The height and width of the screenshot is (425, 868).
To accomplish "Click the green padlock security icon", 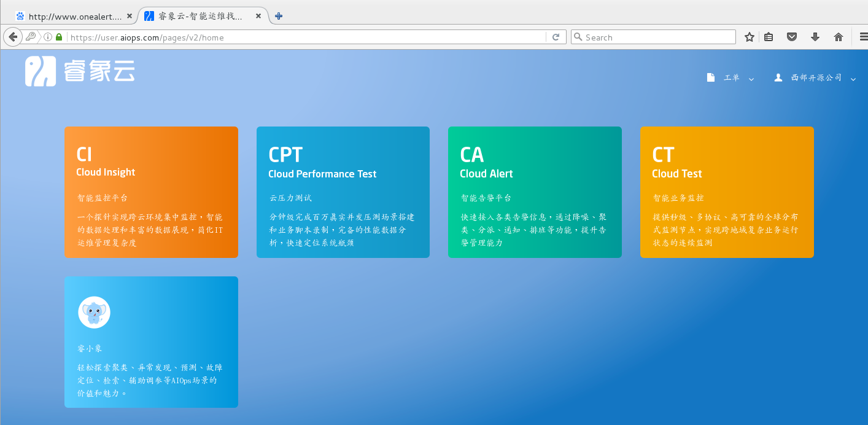I will [59, 37].
